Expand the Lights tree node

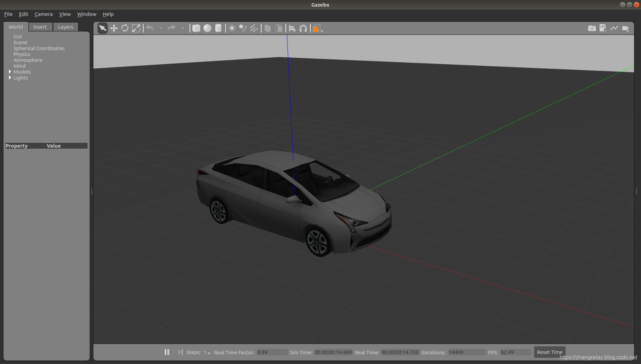coord(10,77)
